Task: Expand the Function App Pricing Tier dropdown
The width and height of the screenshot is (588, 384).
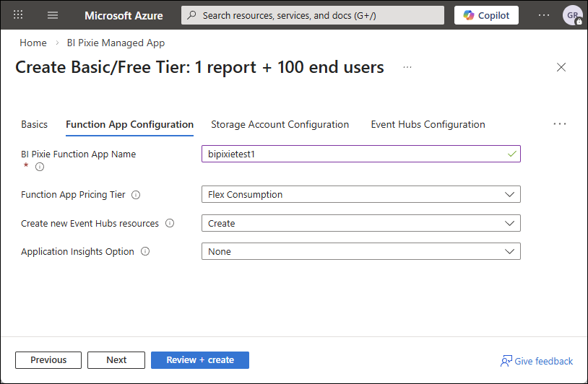Action: click(x=360, y=194)
